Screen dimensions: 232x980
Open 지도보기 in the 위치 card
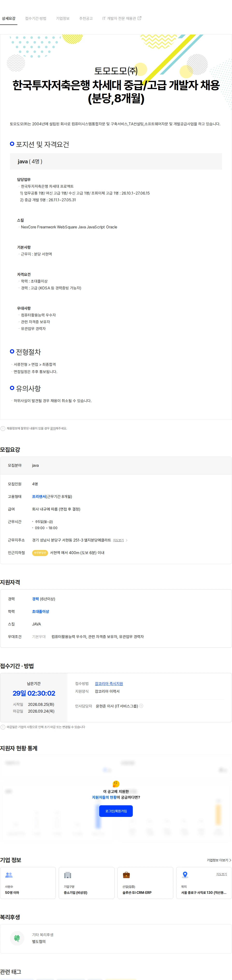[221, 874]
